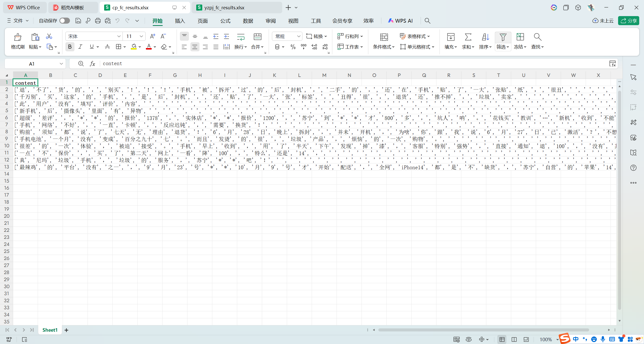
Task: Open the 行和列 dropdown
Action: (x=350, y=36)
